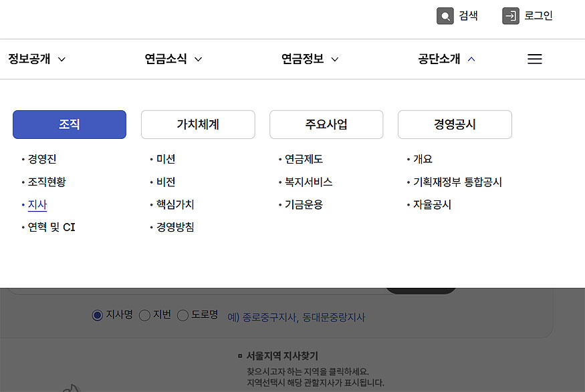Click the search magnifier icon
Screen dimensions: 585x392
point(445,16)
